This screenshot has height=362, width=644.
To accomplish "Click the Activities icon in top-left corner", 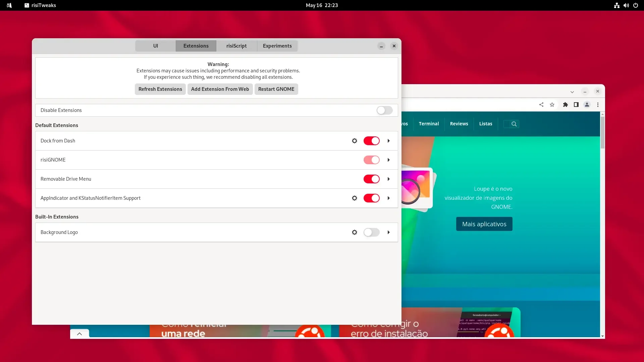I will pos(9,5).
